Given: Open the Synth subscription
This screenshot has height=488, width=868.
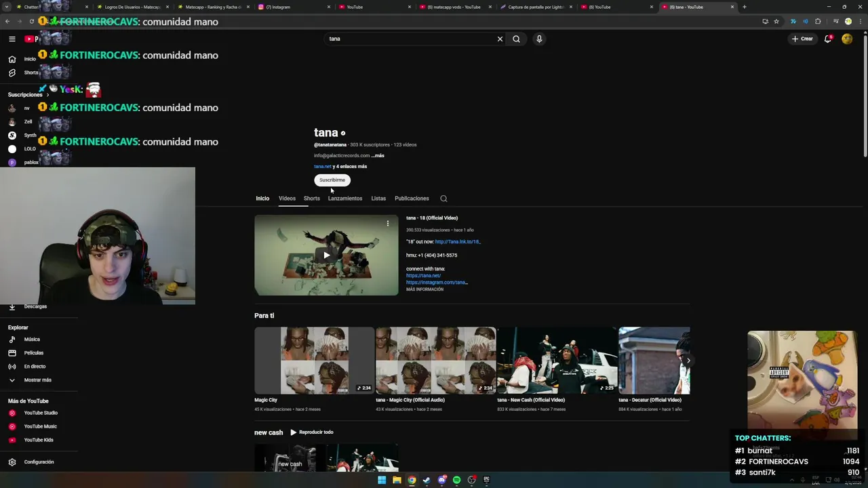Looking at the screenshot, I should point(22,136).
